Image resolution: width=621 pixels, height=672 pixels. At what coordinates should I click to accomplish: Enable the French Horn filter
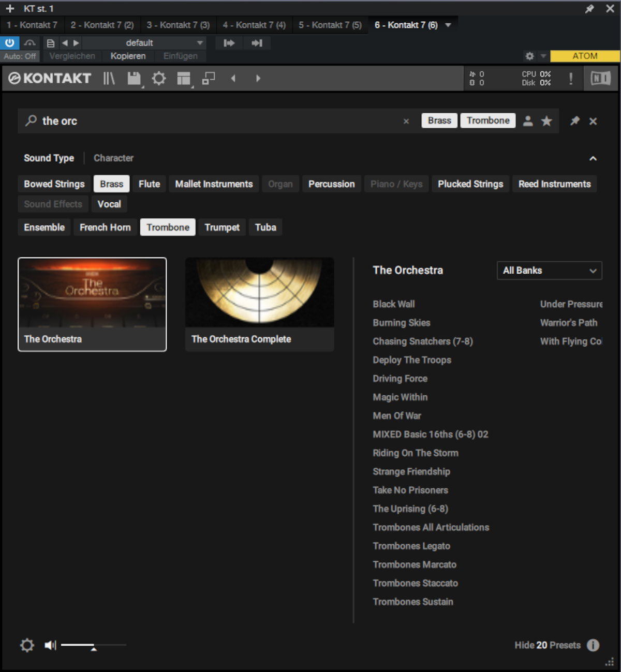click(x=105, y=227)
